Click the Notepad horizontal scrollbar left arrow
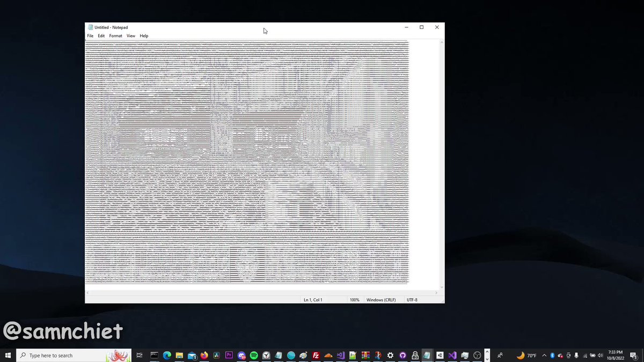The width and height of the screenshot is (644, 362). coord(87,293)
